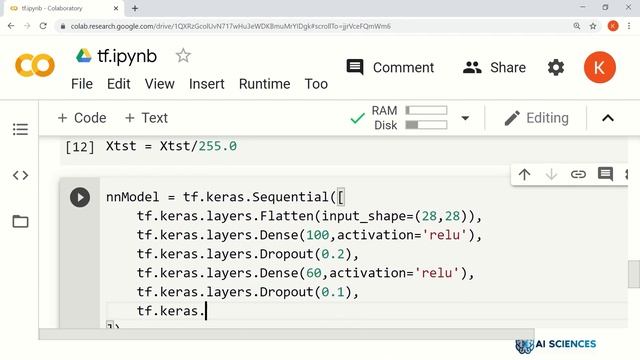Open the Google Drive icon beside tf.ipynb
The image size is (640, 360).
tap(84, 56)
